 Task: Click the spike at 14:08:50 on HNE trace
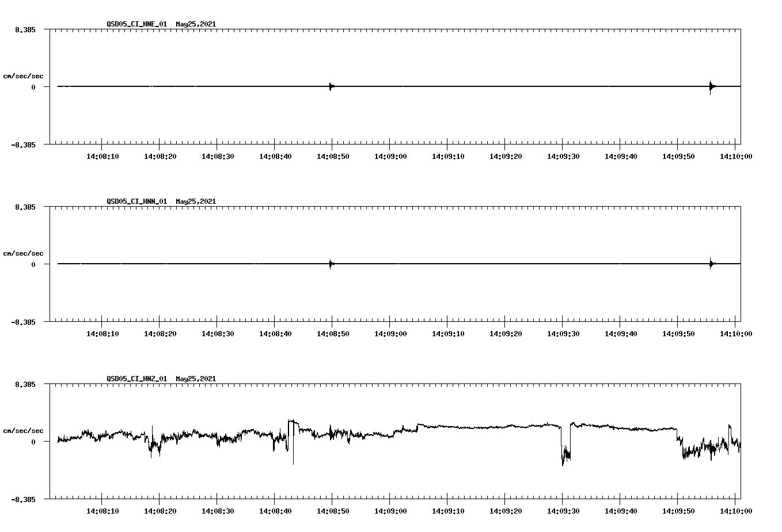(331, 86)
